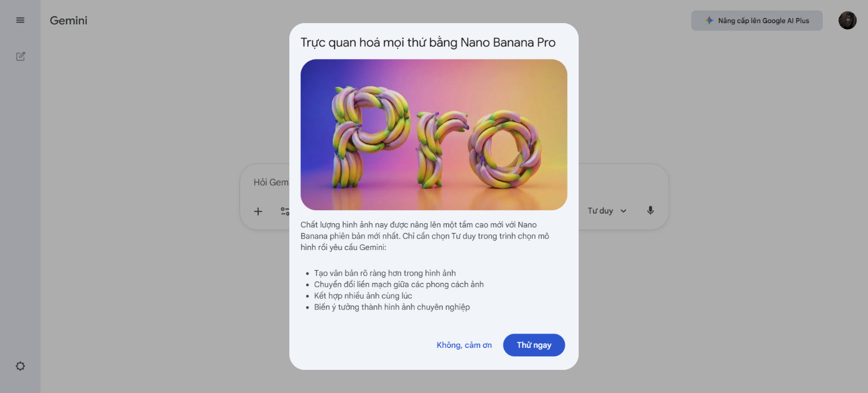This screenshot has width=868, height=393.
Task: Click the Gemini logo text
Action: click(x=68, y=20)
